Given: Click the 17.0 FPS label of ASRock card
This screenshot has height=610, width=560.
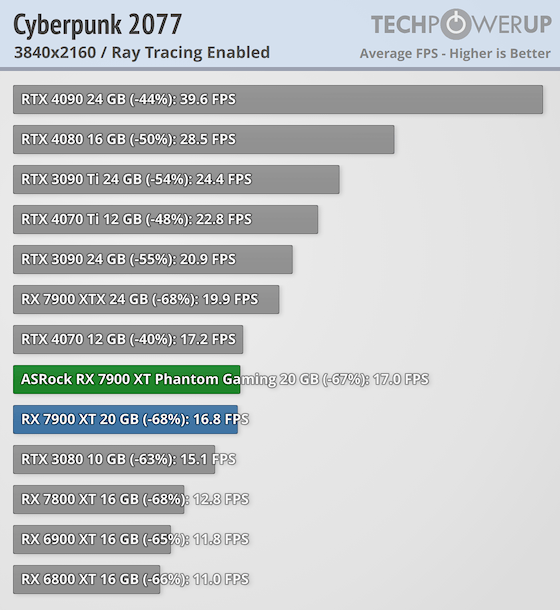Looking at the screenshot, I should tap(401, 379).
